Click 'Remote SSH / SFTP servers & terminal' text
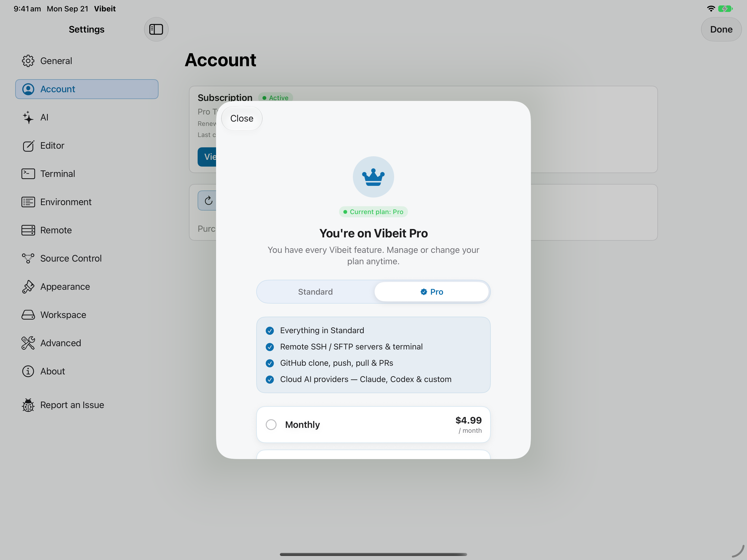747x560 pixels. coord(351,347)
